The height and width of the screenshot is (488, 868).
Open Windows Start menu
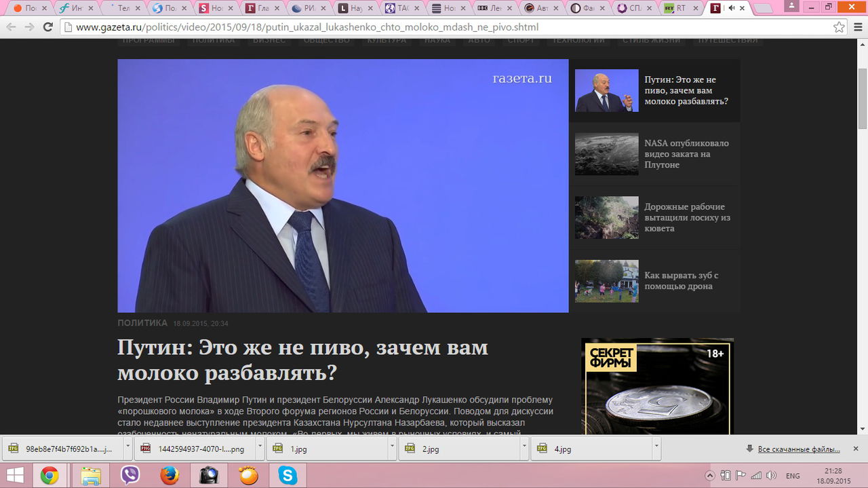[15, 475]
